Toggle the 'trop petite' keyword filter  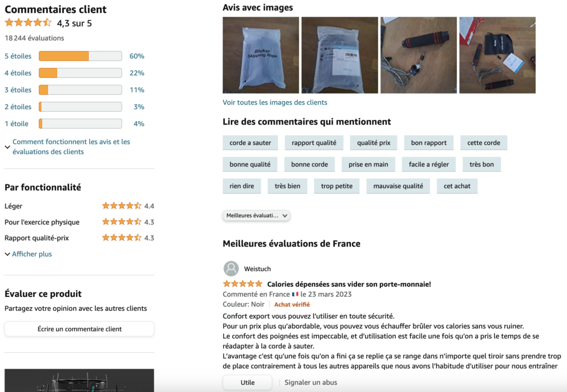337,186
